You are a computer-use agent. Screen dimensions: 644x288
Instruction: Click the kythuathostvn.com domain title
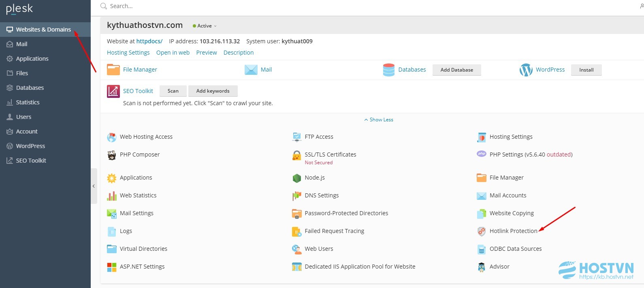pyautogui.click(x=145, y=25)
